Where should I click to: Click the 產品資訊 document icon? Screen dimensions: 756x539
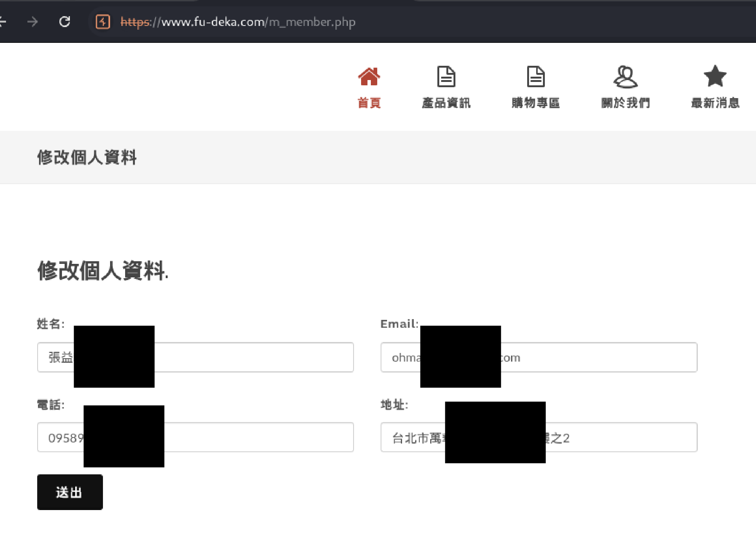point(446,77)
